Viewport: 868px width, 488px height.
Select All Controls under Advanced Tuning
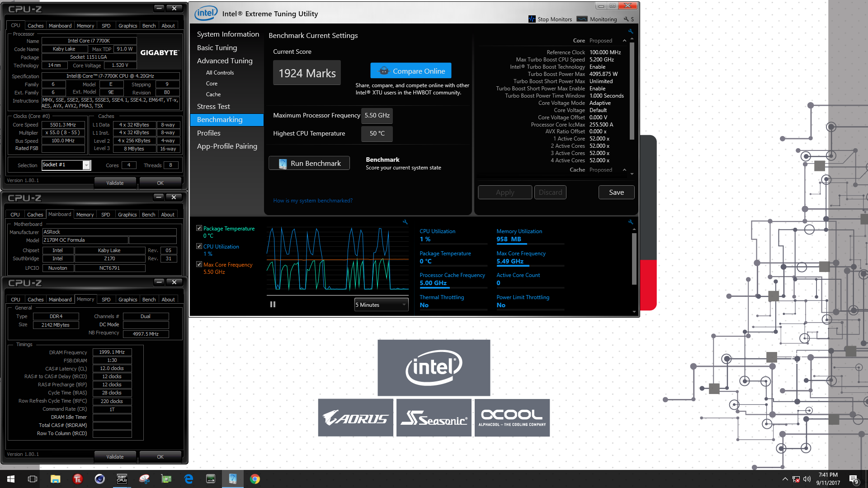tap(220, 73)
